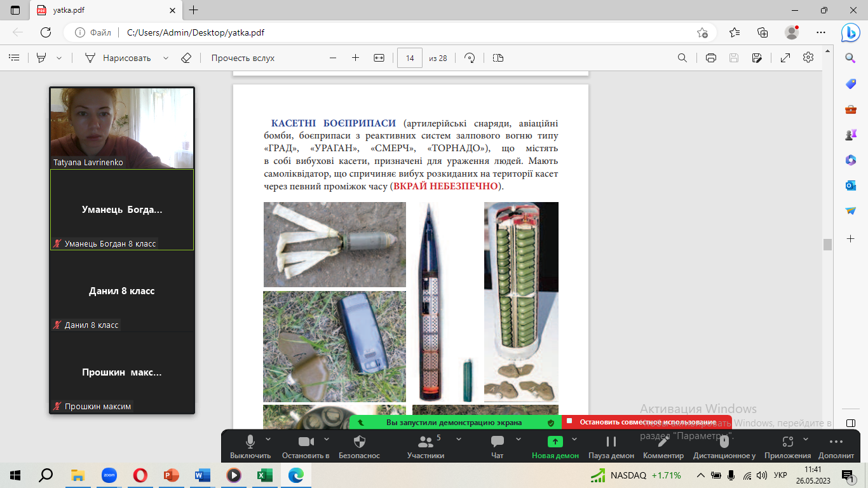This screenshot has width=868, height=488.
Task: Open the table of contents panel icon
Action: (14, 58)
